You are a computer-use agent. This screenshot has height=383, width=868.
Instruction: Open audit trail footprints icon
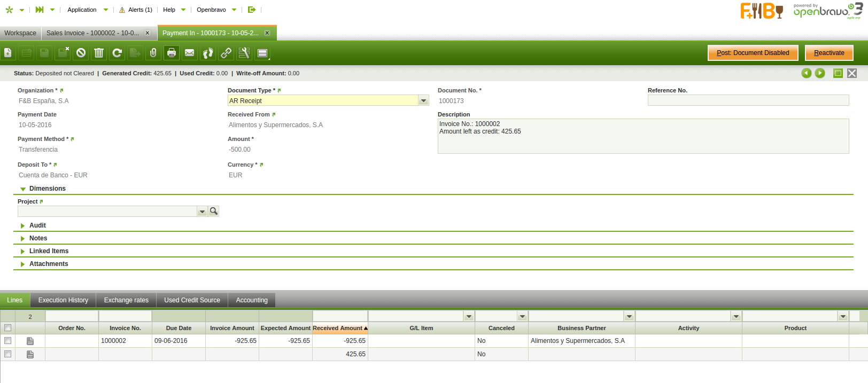[208, 53]
